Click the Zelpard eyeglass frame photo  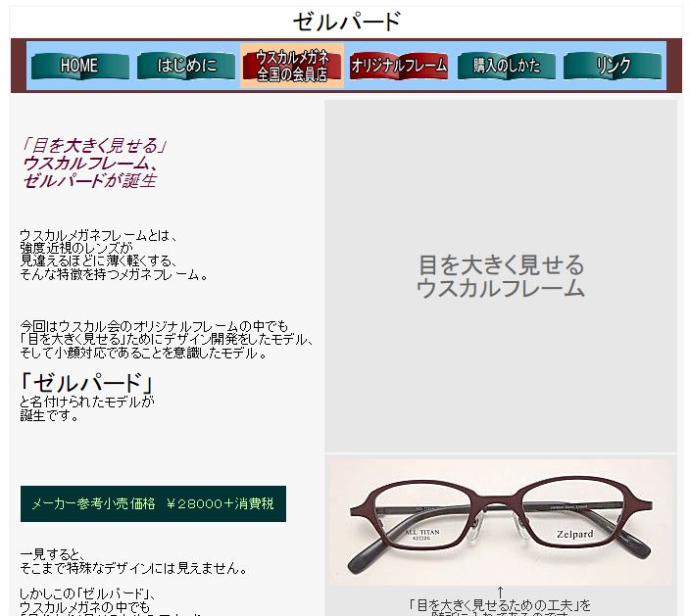tap(500, 522)
